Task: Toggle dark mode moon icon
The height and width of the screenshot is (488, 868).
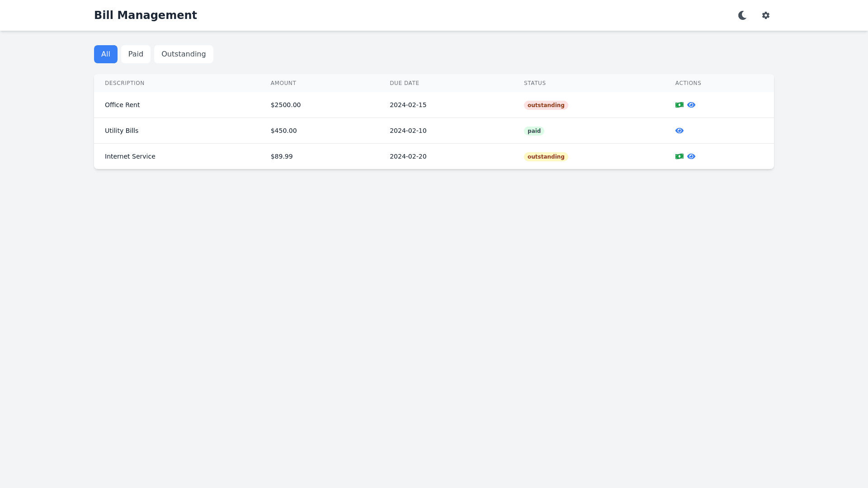Action: pyautogui.click(x=742, y=15)
